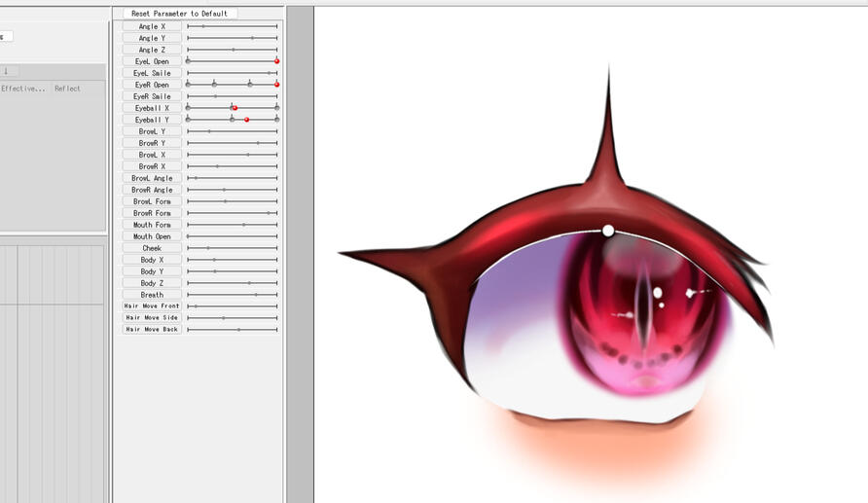Select the Eyeball Y parameter label
The width and height of the screenshot is (868, 503).
click(152, 120)
